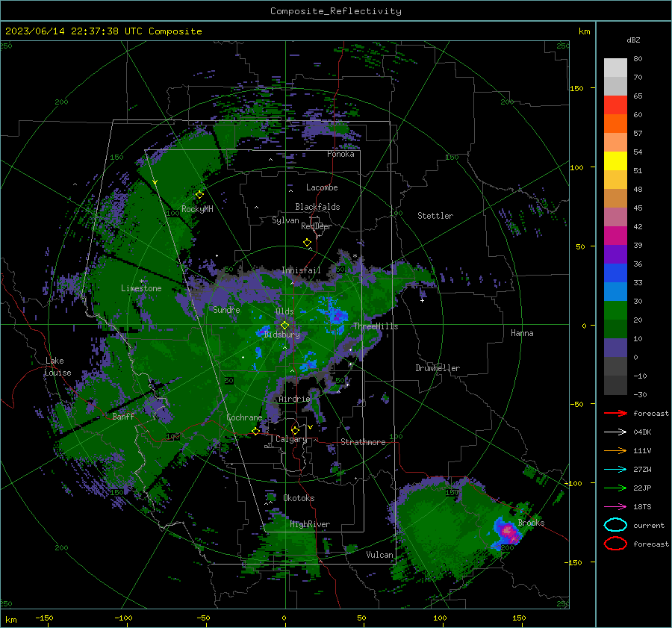Click the magenta 18TS arrow in legend
The image size is (672, 628).
pyautogui.click(x=615, y=506)
